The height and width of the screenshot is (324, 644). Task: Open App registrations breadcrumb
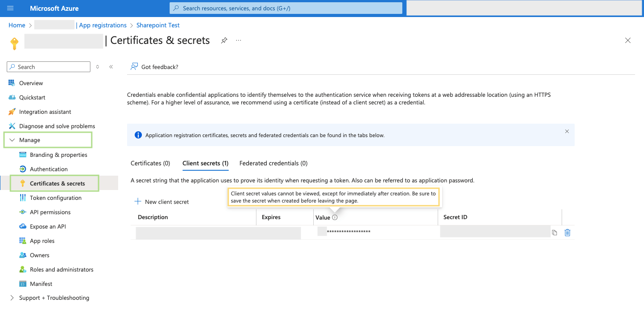103,25
